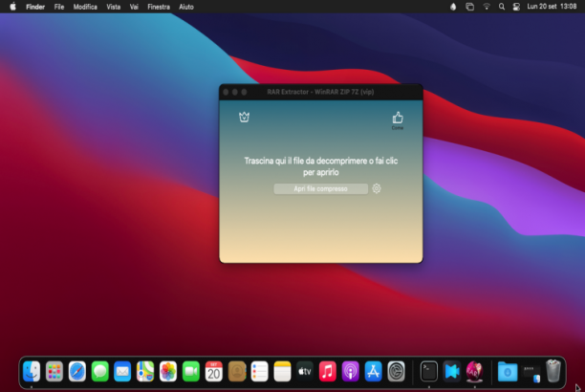Image resolution: width=585 pixels, height=392 pixels.
Task: Open Podcasts from the Dock
Action: [x=350, y=372]
